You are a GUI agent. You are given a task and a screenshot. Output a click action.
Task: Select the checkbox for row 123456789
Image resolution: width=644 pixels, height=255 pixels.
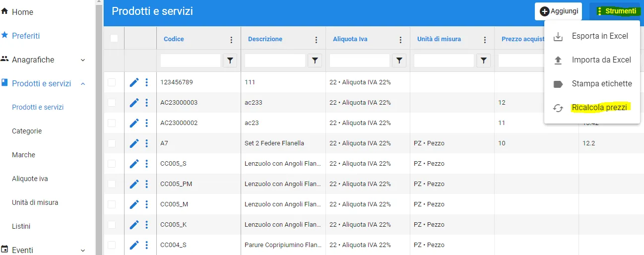click(112, 82)
